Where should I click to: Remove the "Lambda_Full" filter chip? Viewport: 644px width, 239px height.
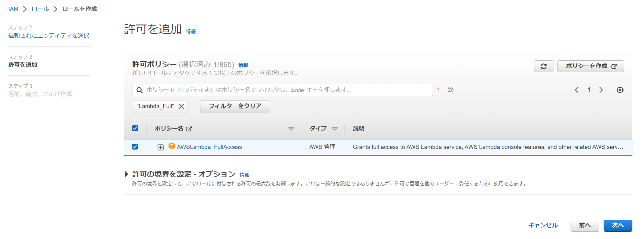[x=181, y=106]
